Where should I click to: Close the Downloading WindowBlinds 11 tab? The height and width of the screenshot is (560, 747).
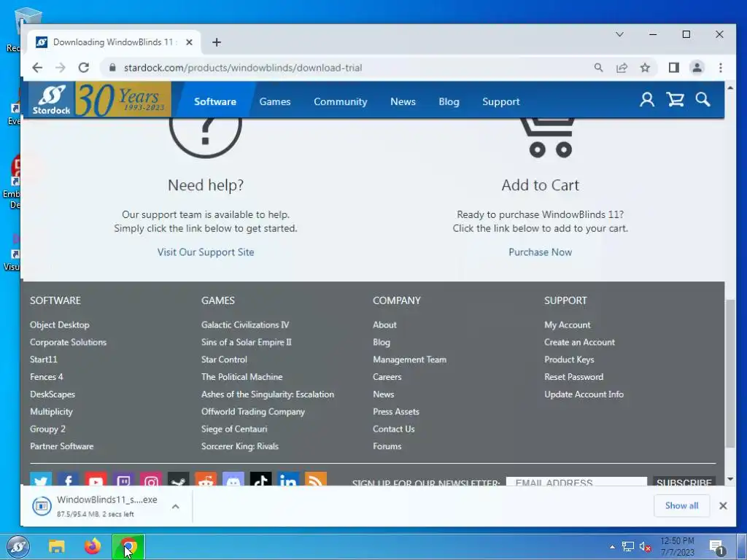pyautogui.click(x=189, y=42)
